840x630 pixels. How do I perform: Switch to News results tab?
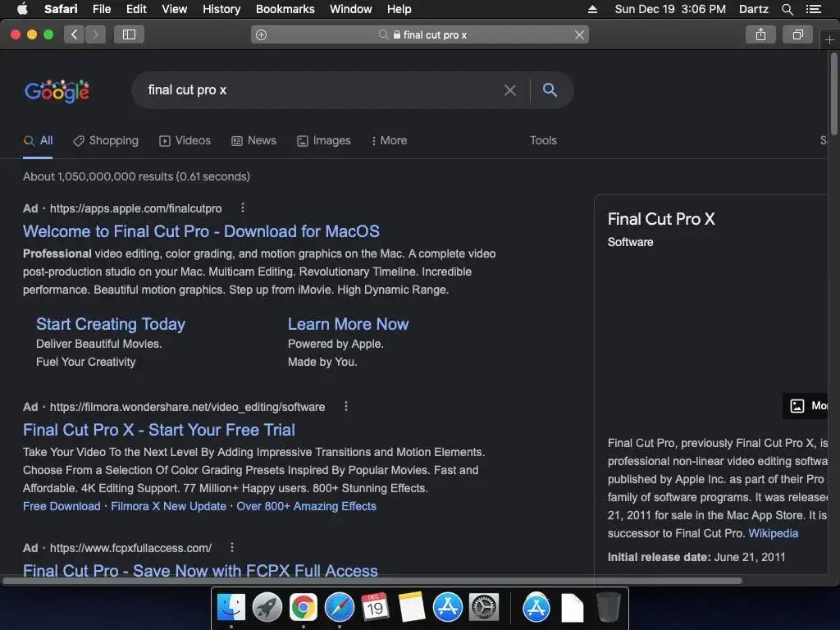pos(254,140)
